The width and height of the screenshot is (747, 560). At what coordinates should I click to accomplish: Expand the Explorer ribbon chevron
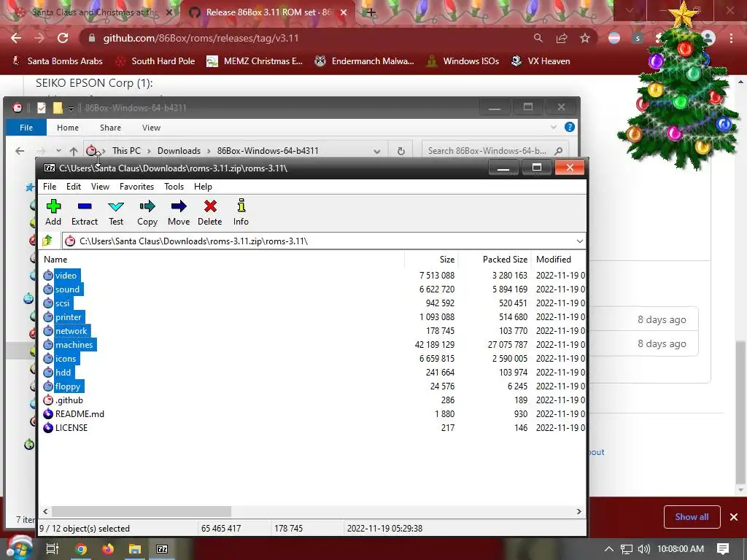click(x=554, y=127)
